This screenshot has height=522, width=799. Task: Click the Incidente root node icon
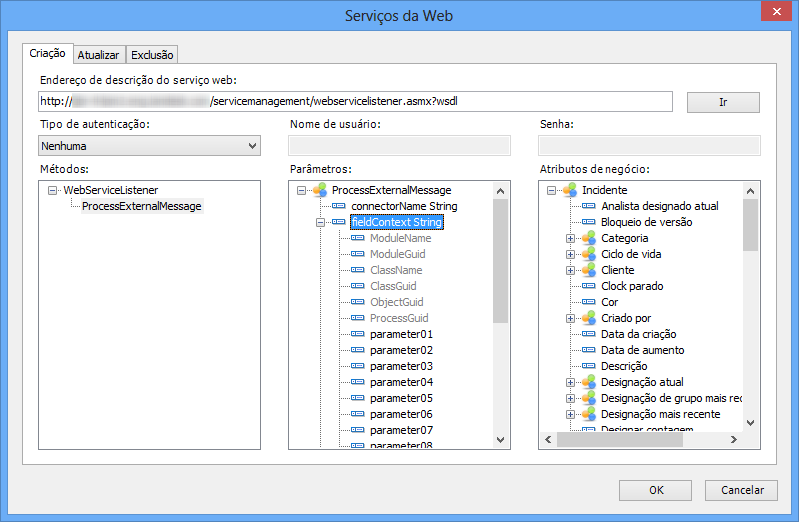570,190
